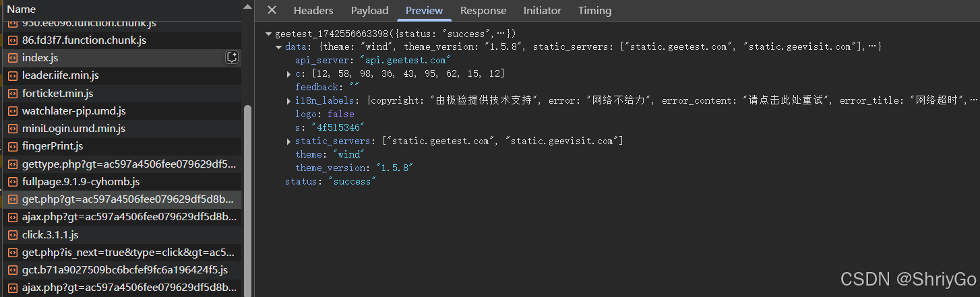Viewport: 980px width, 297px height.
Task: Collapse the geetest root response object
Action: (269, 34)
